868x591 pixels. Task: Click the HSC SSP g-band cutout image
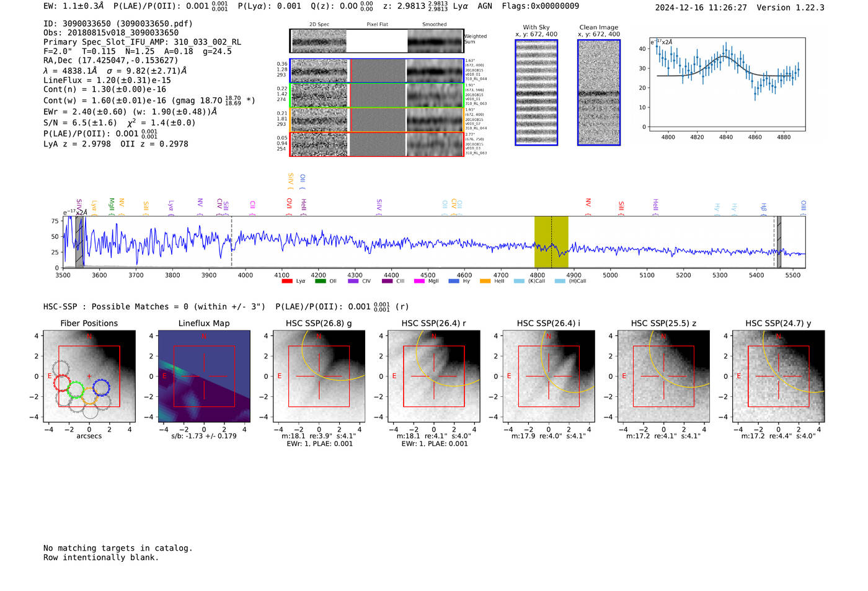pyautogui.click(x=319, y=376)
